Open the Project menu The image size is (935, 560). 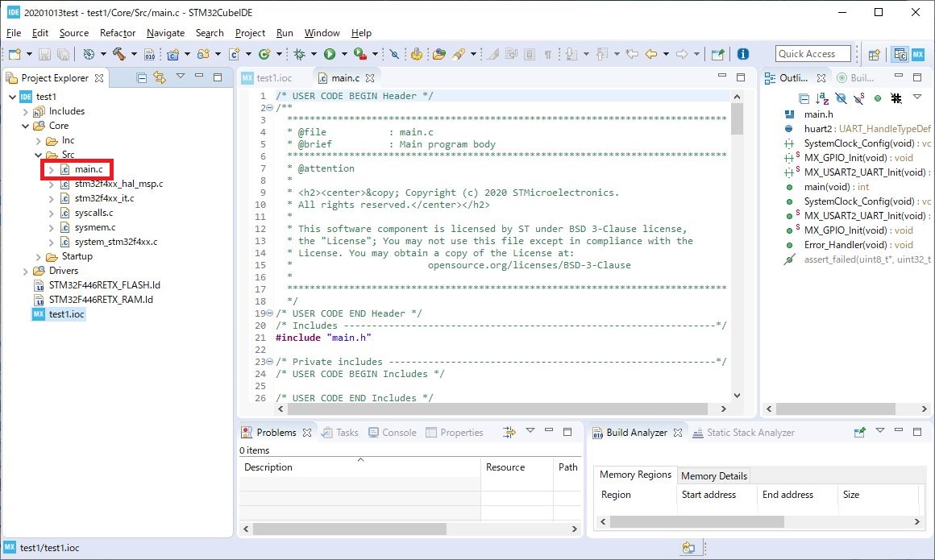click(250, 33)
